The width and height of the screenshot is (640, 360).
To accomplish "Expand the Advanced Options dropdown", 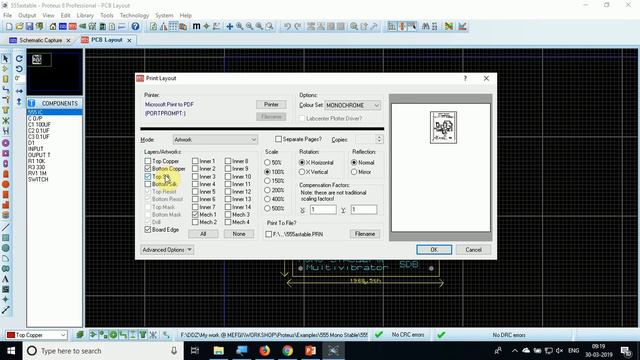I will coord(167,250).
